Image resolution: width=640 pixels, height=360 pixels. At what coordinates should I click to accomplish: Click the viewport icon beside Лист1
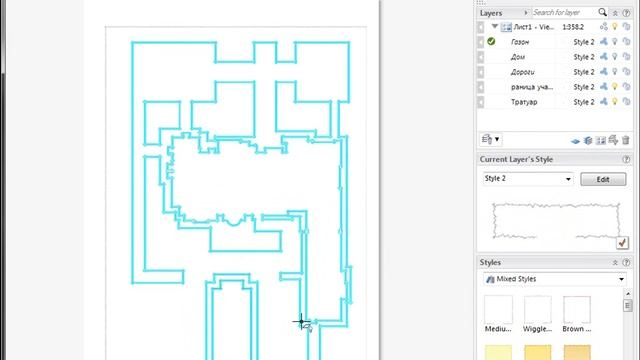506,27
